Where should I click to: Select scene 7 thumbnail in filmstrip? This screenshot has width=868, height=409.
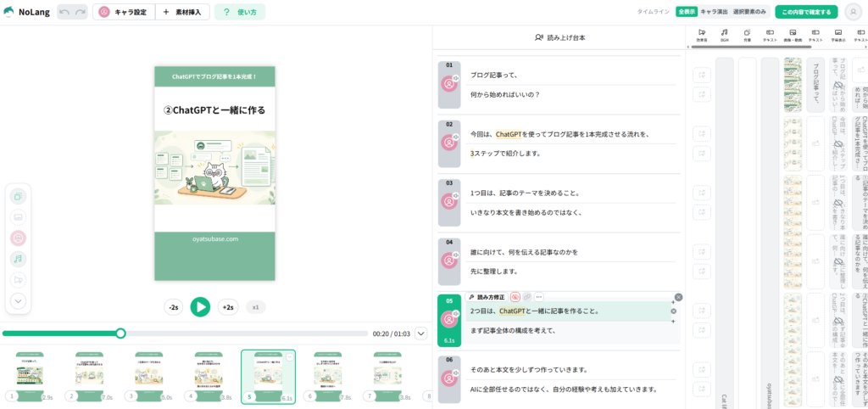click(387, 376)
